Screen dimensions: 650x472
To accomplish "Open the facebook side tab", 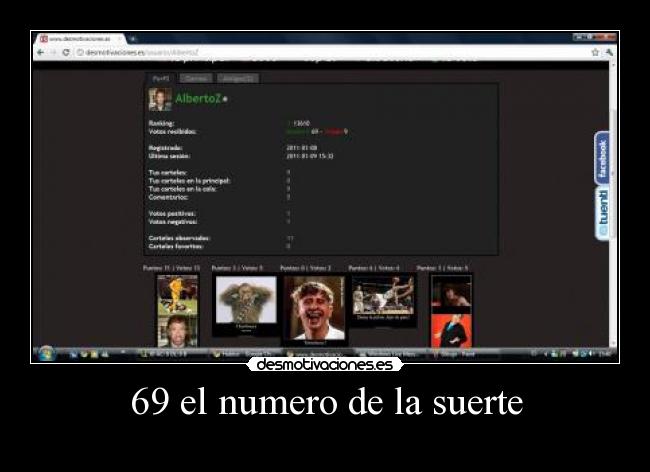I will pyautogui.click(x=602, y=158).
